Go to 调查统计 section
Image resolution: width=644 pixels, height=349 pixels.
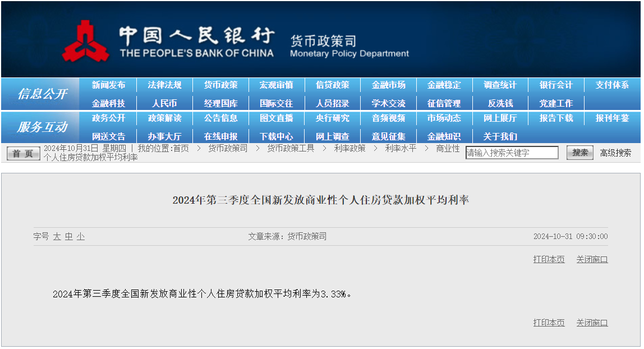pos(500,85)
